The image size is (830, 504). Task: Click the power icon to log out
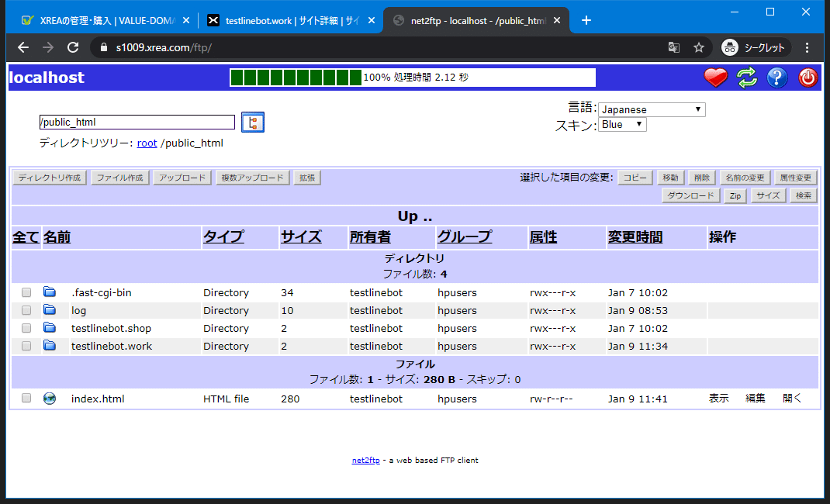(x=808, y=78)
